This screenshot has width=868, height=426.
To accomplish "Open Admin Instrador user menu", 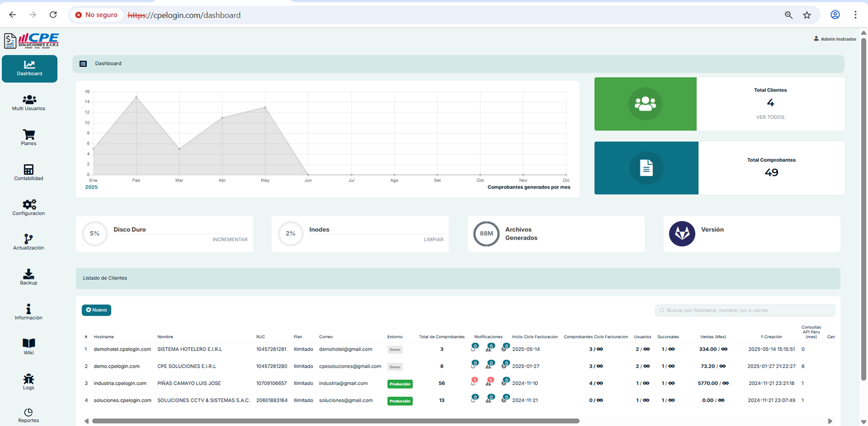I will pos(834,39).
